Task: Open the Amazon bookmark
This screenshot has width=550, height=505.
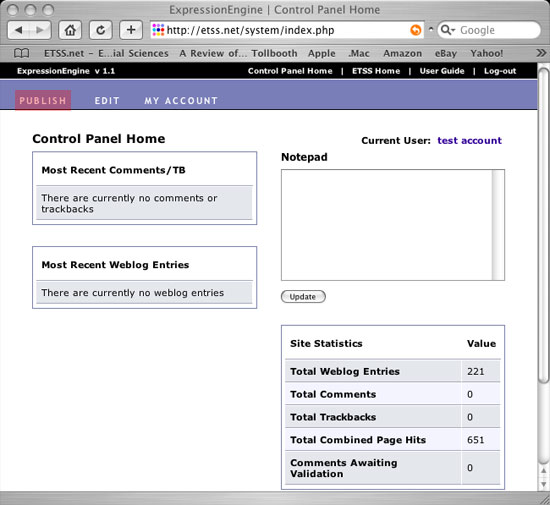Action: (402, 53)
